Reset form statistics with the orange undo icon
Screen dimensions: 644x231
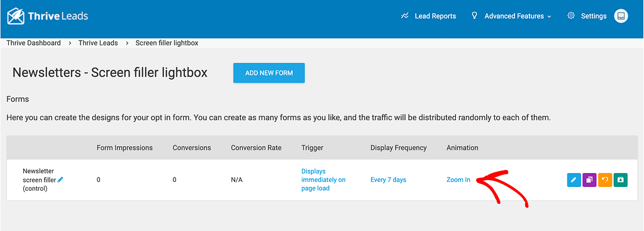[x=605, y=179]
